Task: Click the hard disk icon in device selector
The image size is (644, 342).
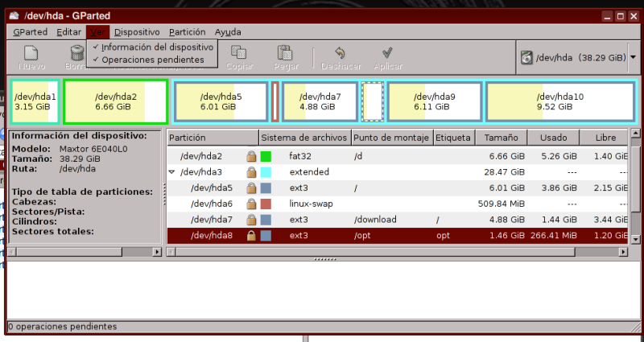Action: [x=526, y=58]
